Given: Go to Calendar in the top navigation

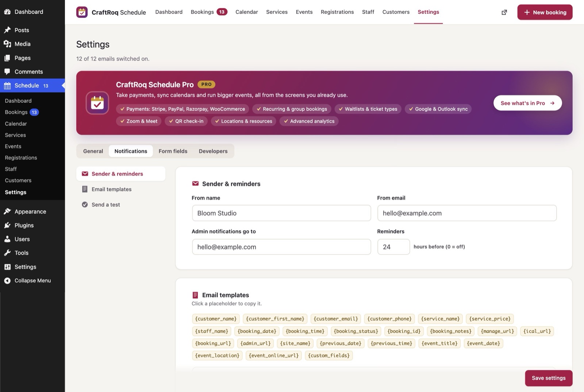Looking at the screenshot, I should click(247, 12).
